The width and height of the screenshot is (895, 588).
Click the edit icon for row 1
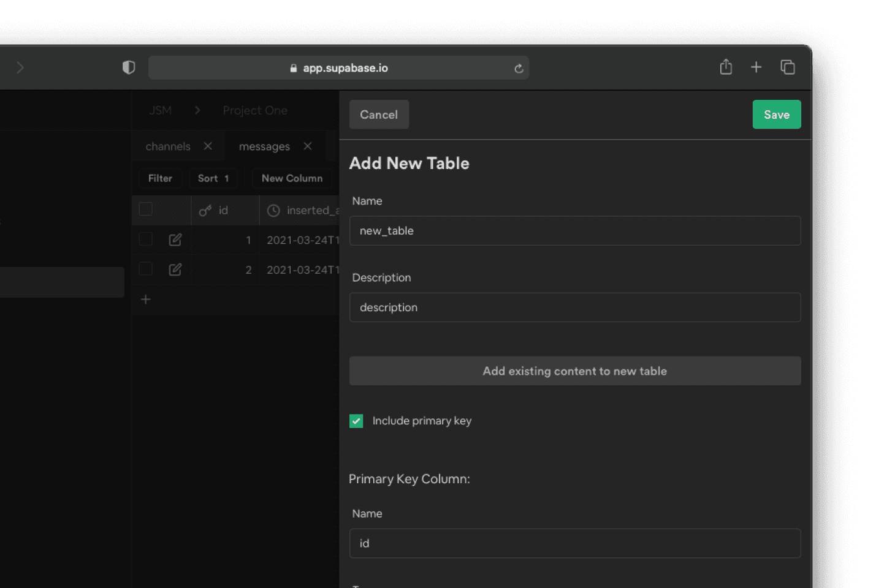click(x=175, y=239)
